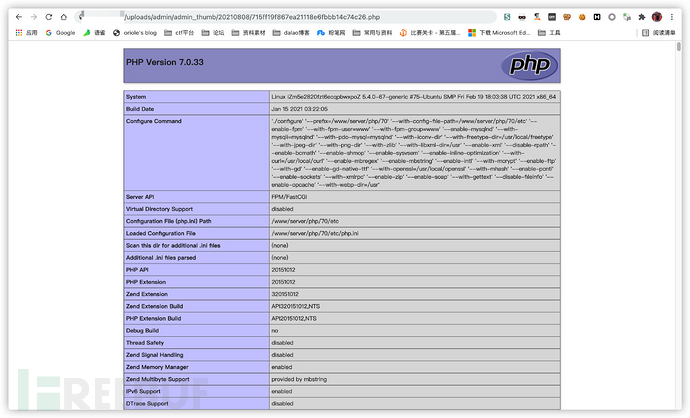Open the 粉笔网 bookmark
This screenshot has height=418, width=690.
point(331,33)
